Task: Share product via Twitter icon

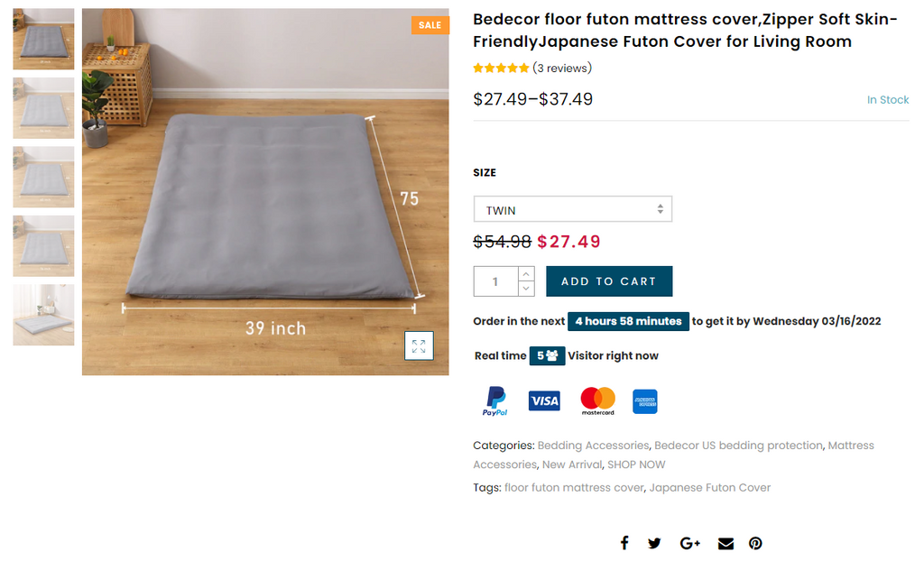Action: (x=654, y=543)
